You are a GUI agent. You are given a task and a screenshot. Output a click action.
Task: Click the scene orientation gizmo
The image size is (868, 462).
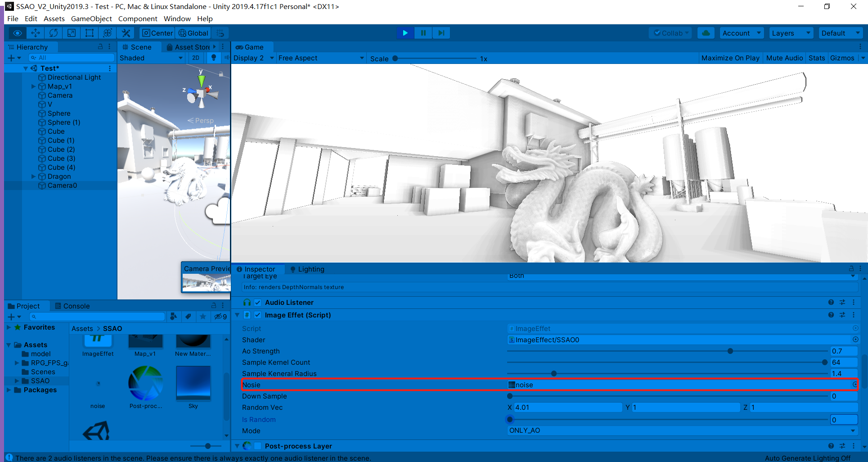[x=201, y=92]
